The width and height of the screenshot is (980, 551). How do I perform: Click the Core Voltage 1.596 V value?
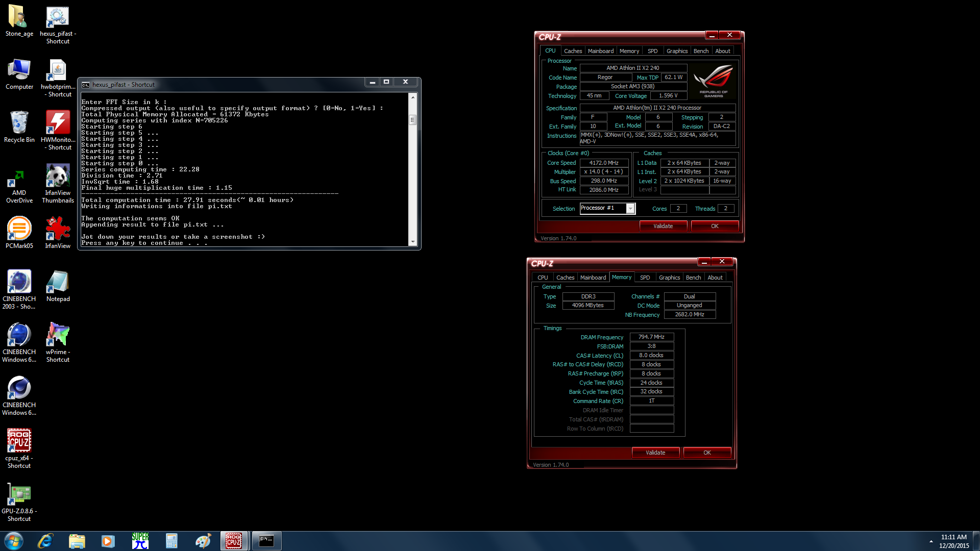click(x=668, y=96)
